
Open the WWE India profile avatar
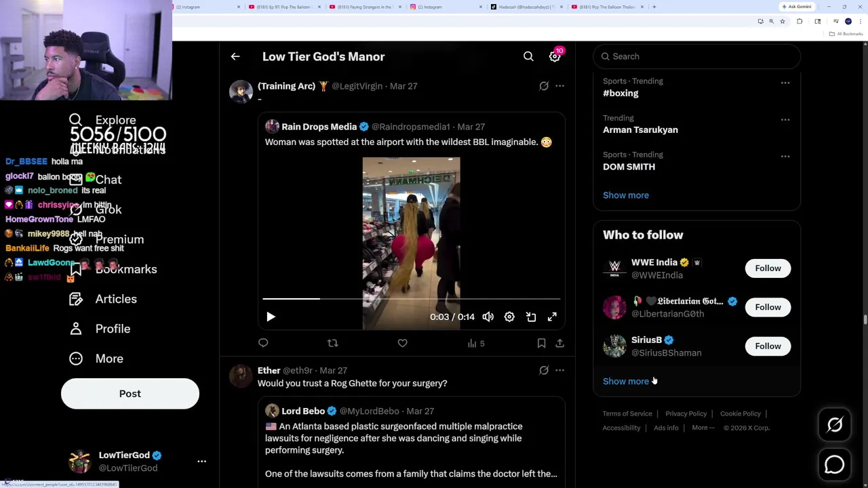click(614, 268)
